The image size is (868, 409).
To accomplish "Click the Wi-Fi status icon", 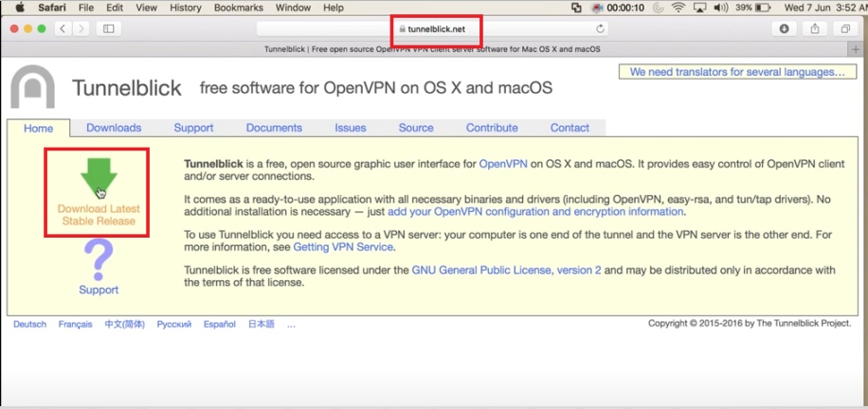I will (678, 8).
